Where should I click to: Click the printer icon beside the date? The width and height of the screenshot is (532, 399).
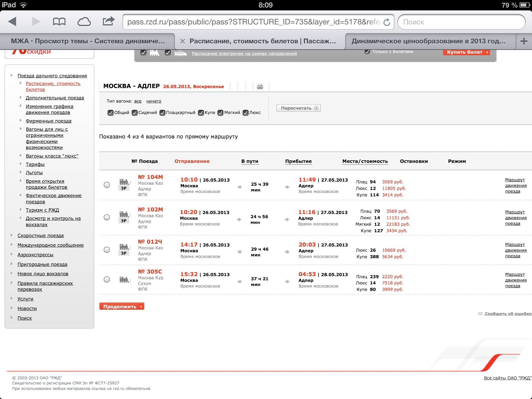[260, 87]
